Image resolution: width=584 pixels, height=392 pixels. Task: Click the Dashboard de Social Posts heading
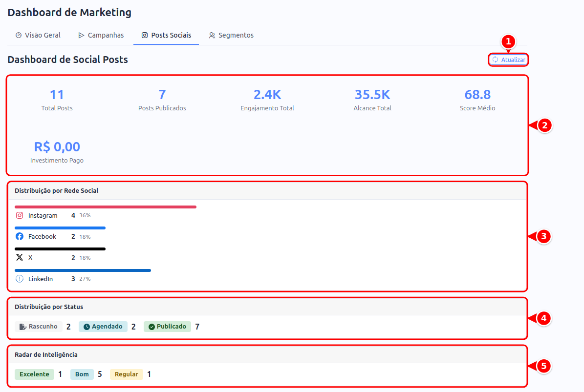[x=68, y=60]
